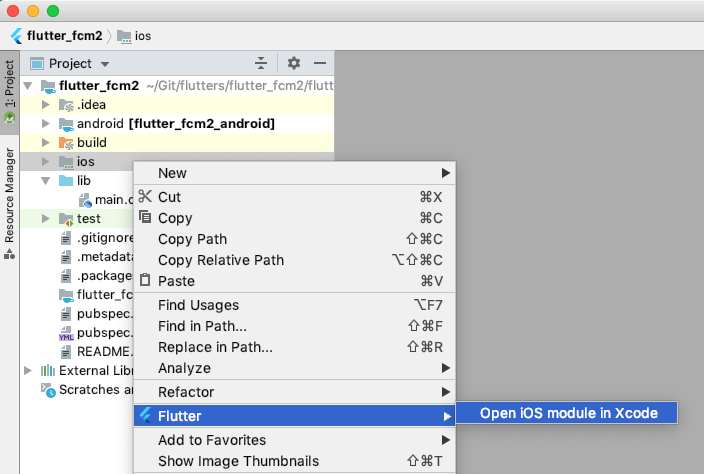The image size is (704, 474).
Task: Click the Project view window icon
Action: [36, 64]
